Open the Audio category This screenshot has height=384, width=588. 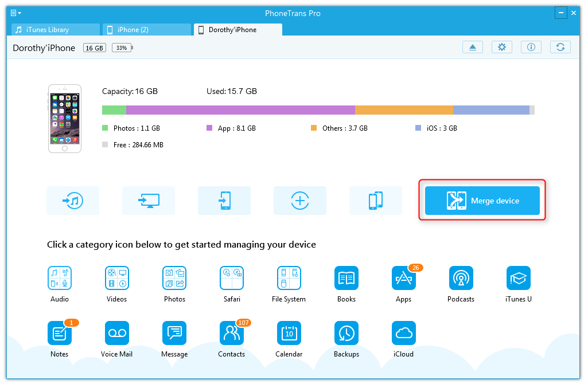[x=60, y=278]
